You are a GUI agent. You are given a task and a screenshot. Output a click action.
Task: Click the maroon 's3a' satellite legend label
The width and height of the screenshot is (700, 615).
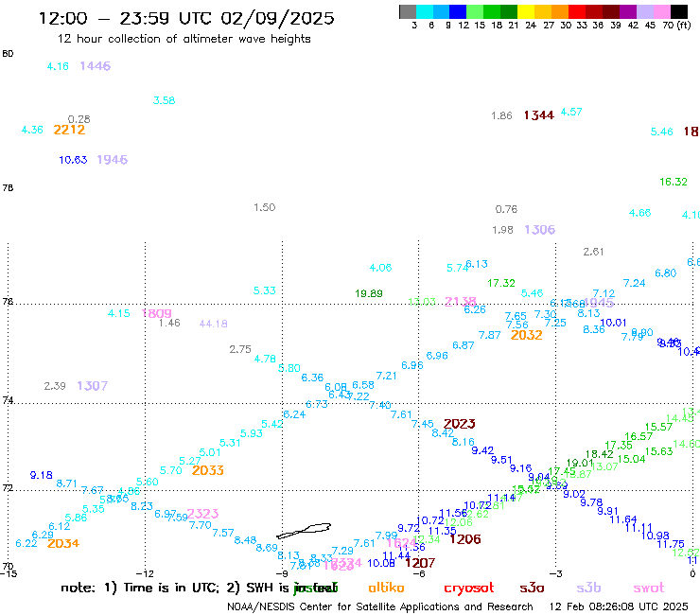(x=532, y=589)
